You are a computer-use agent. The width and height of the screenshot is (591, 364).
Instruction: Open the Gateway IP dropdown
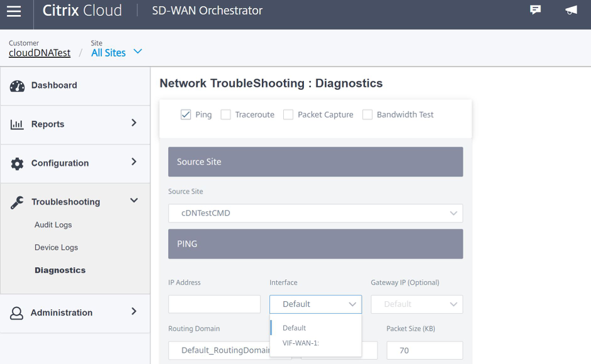[417, 304]
